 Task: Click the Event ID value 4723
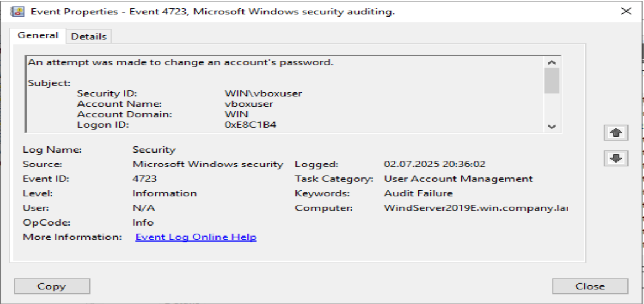point(145,179)
